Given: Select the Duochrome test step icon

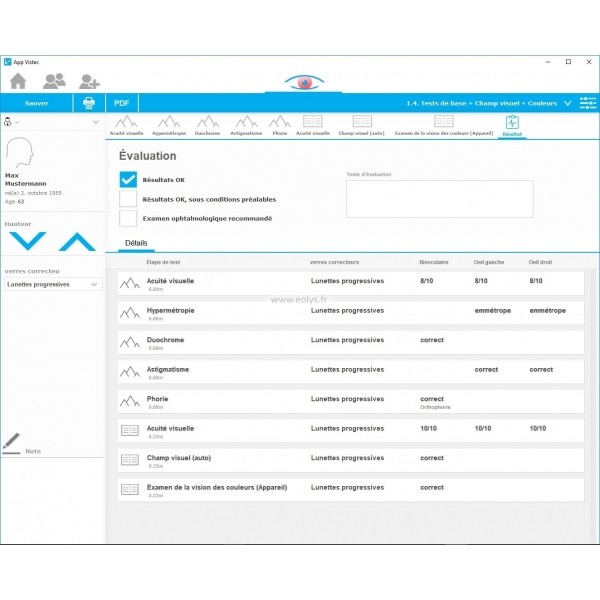Looking at the screenshot, I should 207,123.
